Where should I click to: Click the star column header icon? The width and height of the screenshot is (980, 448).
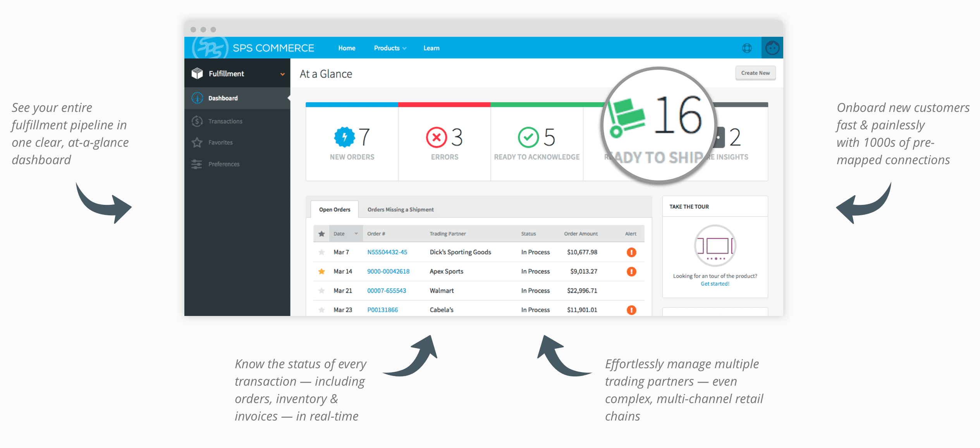point(322,234)
